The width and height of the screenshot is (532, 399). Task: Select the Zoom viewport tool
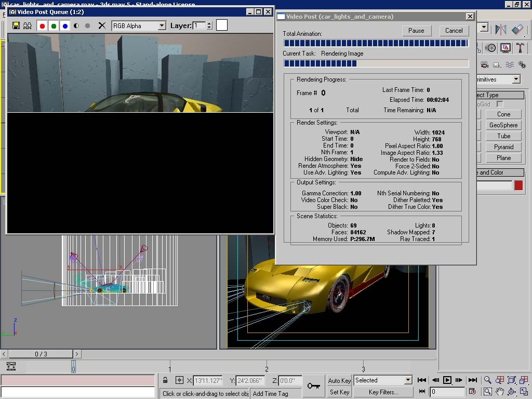click(487, 380)
